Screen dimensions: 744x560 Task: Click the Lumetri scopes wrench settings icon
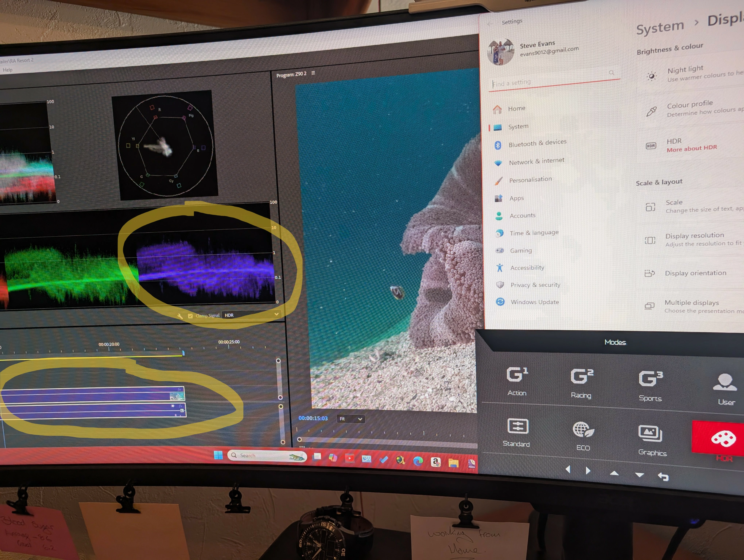click(180, 316)
